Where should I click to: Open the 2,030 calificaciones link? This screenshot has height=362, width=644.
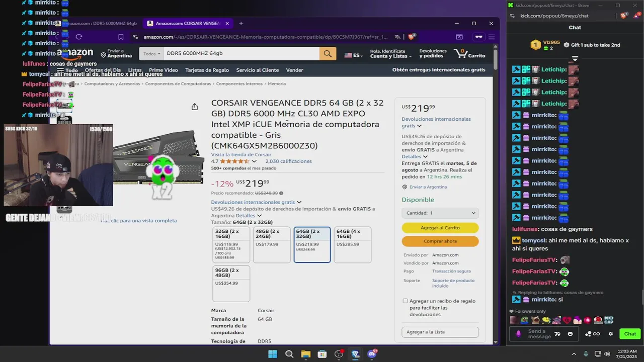tap(288, 161)
